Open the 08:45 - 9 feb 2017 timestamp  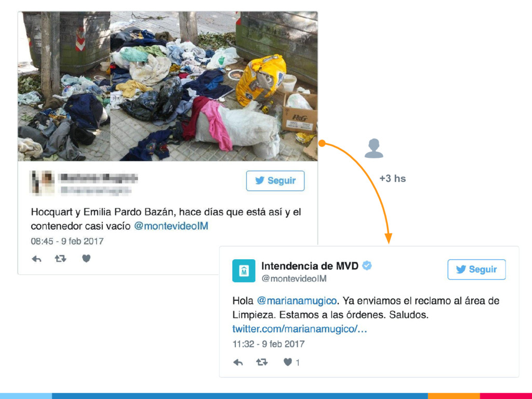[67, 241]
